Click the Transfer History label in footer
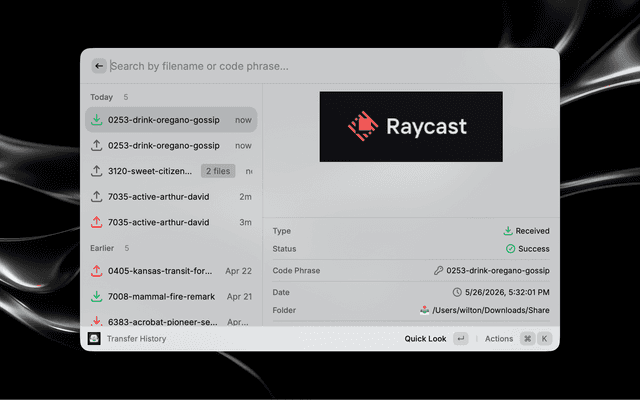This screenshot has height=400, width=640. pos(136,339)
